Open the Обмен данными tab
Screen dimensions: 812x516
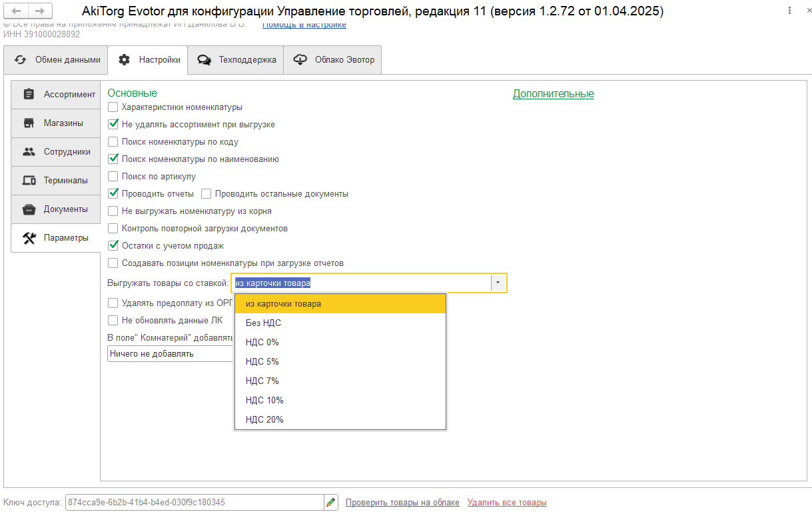point(57,60)
